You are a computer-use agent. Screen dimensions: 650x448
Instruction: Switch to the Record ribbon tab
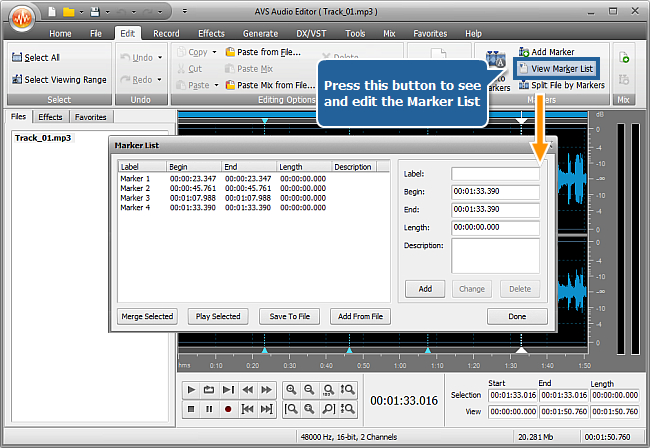(166, 34)
